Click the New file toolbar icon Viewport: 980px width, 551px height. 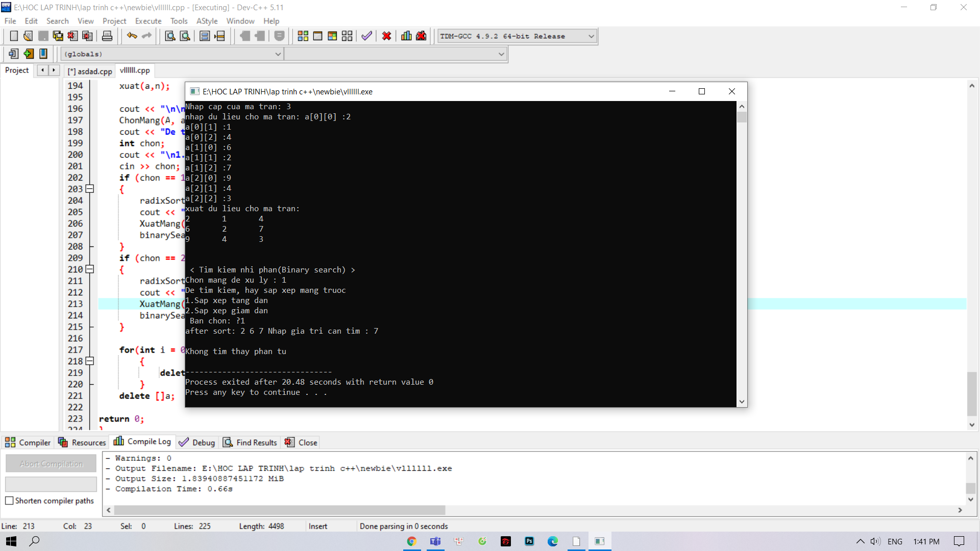pos(14,36)
